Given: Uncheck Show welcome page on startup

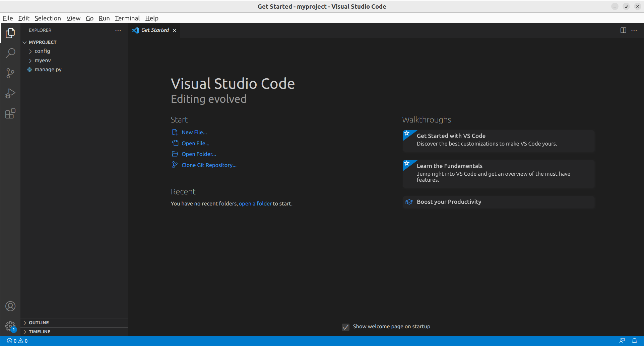Looking at the screenshot, I should pos(345,327).
